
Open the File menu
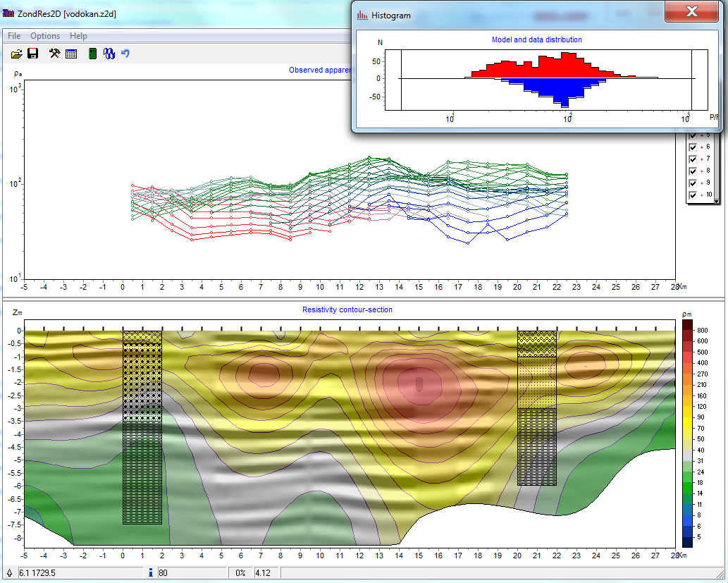click(x=14, y=36)
